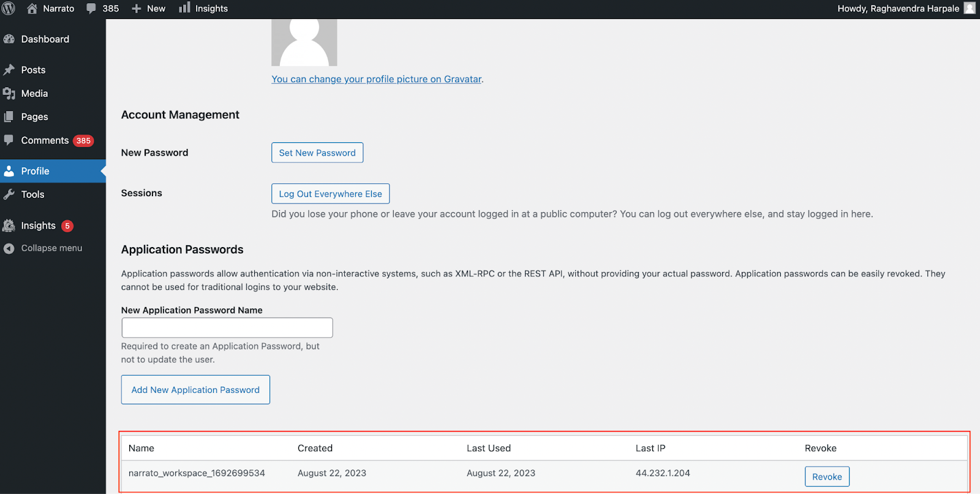Click the profile picture placeholder image
Viewport: 980px width, 494px height.
click(304, 42)
